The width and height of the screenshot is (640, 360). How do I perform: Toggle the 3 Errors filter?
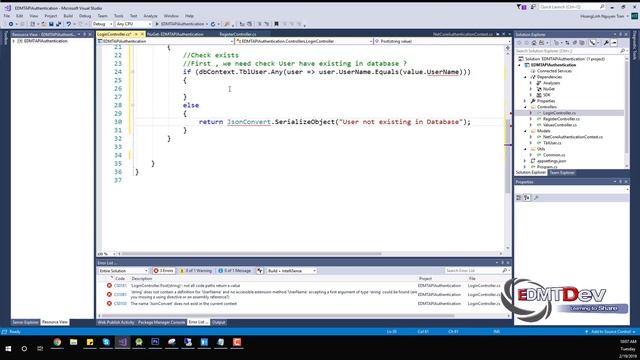[163, 271]
